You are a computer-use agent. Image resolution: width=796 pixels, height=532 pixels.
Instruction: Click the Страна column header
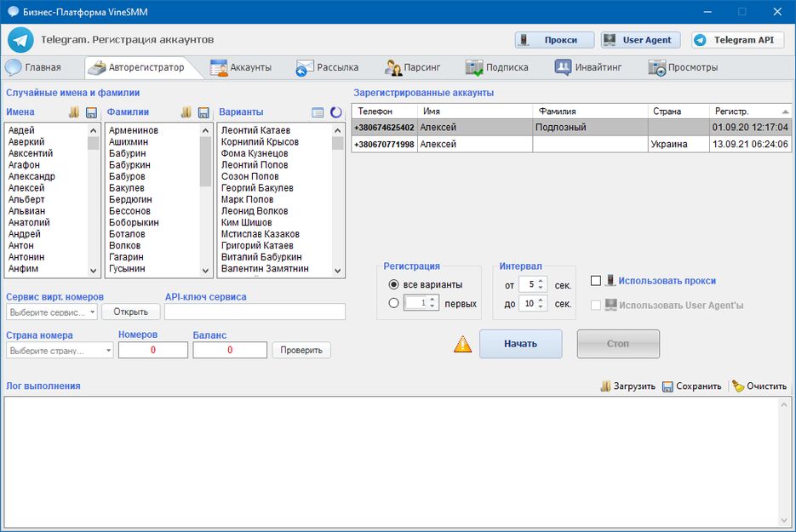(x=679, y=112)
